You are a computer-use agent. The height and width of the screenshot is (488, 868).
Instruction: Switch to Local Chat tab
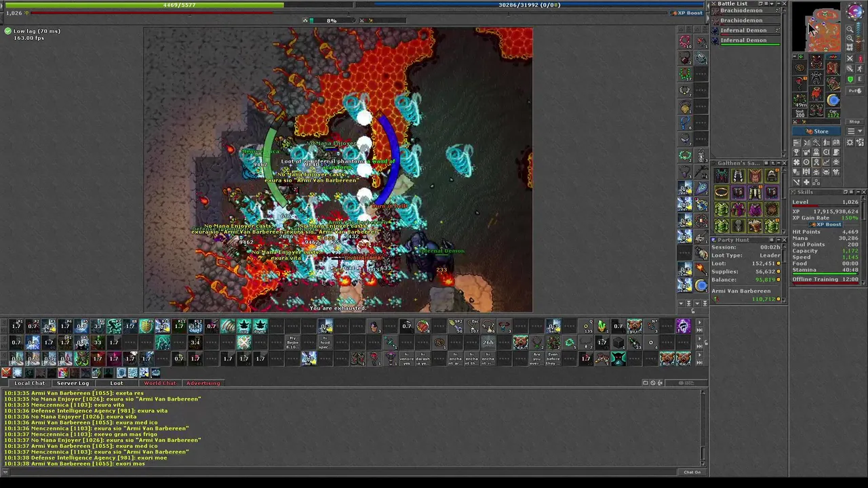pyautogui.click(x=29, y=383)
